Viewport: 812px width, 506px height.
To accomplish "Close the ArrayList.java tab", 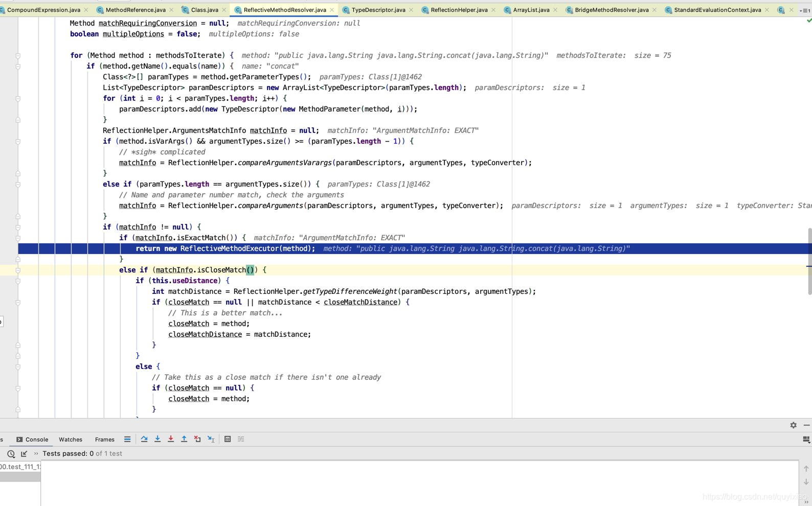I will pos(555,10).
